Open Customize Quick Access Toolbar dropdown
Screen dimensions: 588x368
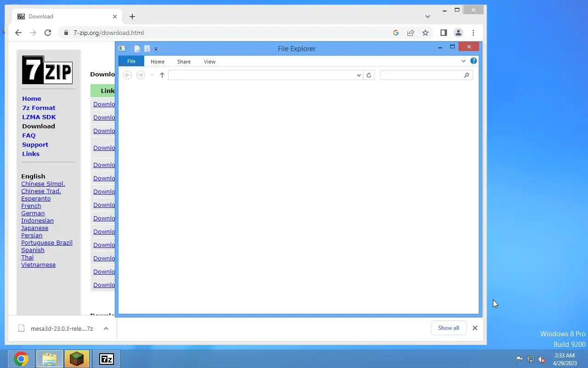pyautogui.click(x=156, y=49)
